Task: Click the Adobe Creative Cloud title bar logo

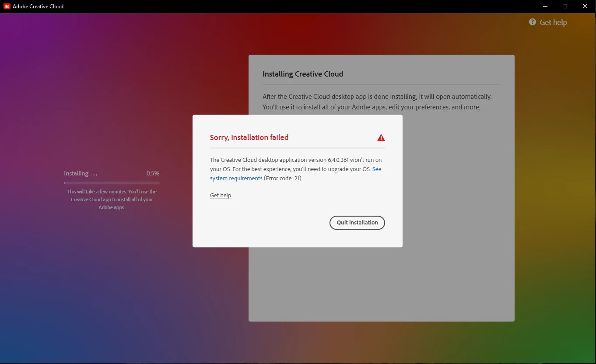Action: tap(7, 6)
